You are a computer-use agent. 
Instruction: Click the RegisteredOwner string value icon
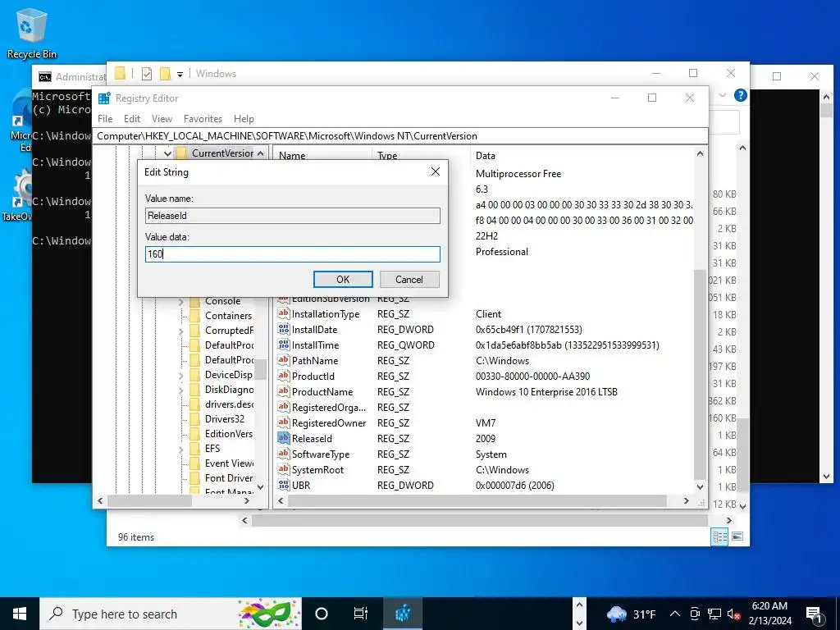coord(283,422)
